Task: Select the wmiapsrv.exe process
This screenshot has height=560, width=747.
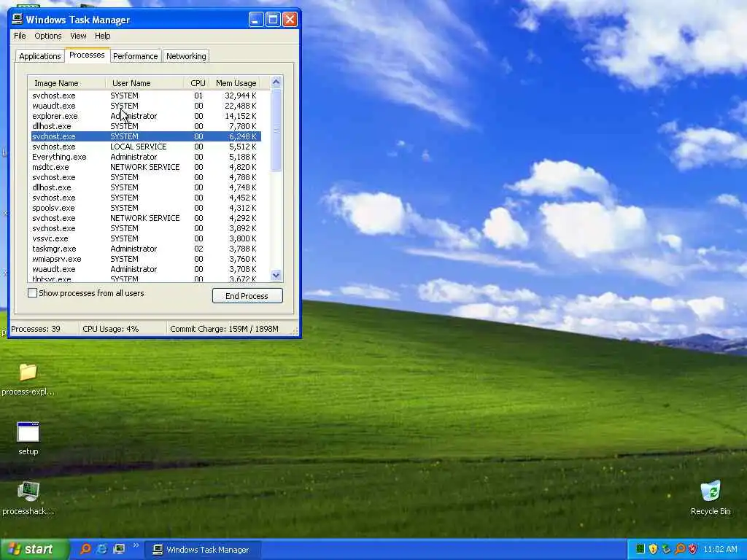Action: 146,259
